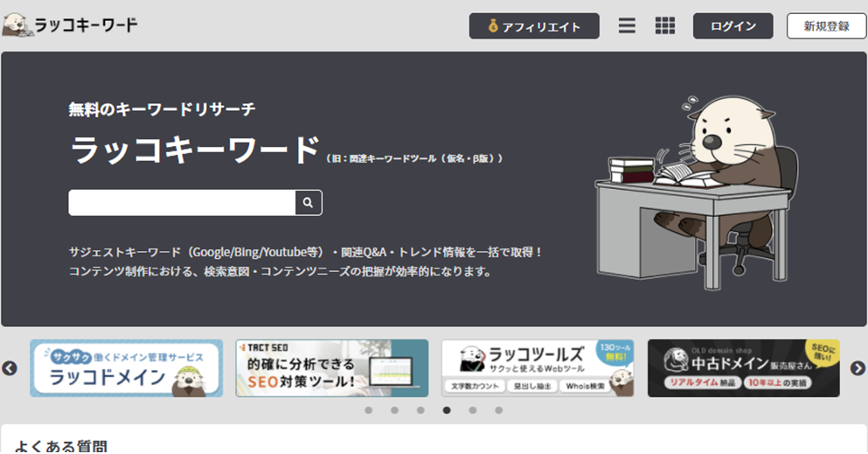Select the sixth carousel dot
The height and width of the screenshot is (454, 868).
pos(499,410)
